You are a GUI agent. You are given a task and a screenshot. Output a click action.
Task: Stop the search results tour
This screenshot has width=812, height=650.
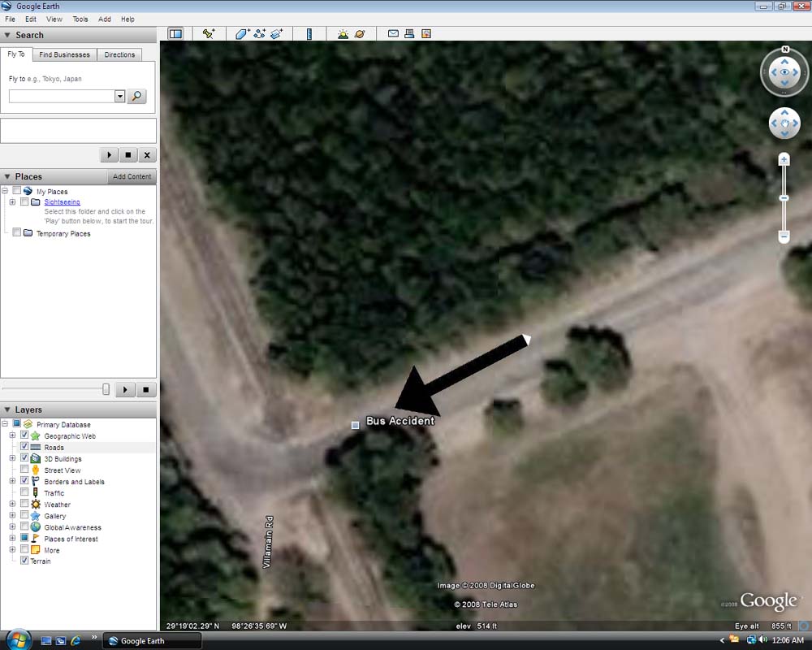tap(128, 155)
